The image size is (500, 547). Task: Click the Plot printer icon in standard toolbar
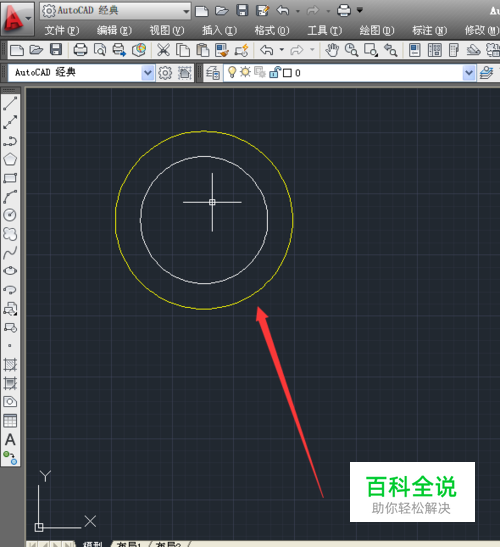80,50
